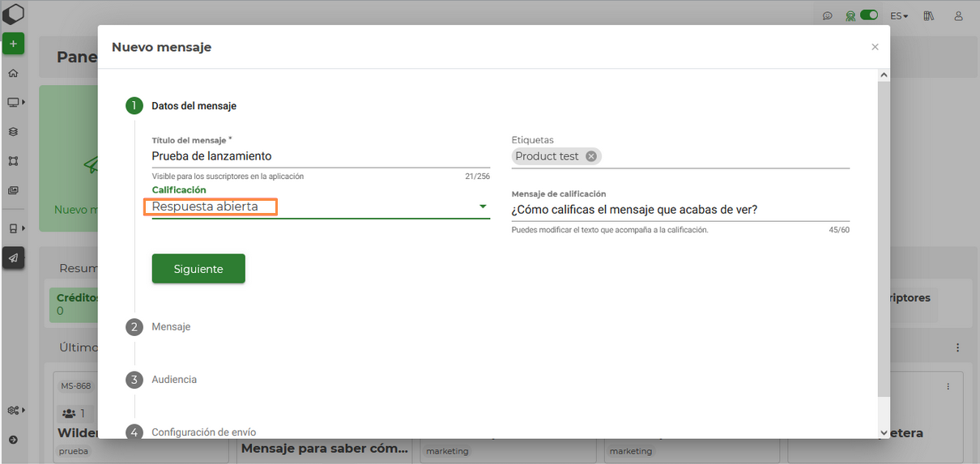
Task: Expand the settings gears sidebar menu
Action: 15,411
